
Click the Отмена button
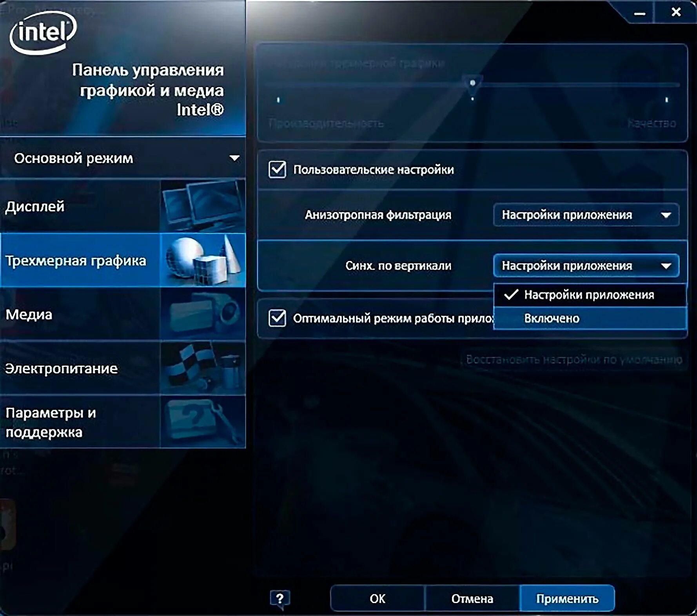click(x=472, y=598)
